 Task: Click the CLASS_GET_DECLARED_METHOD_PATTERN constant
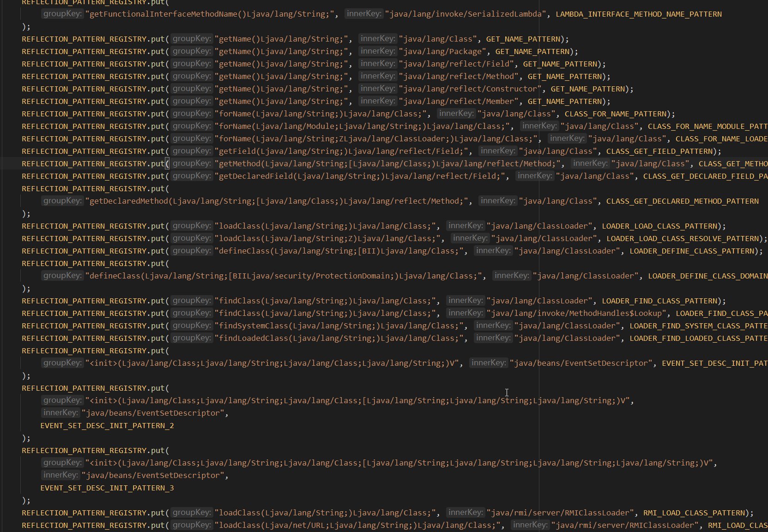(x=683, y=201)
